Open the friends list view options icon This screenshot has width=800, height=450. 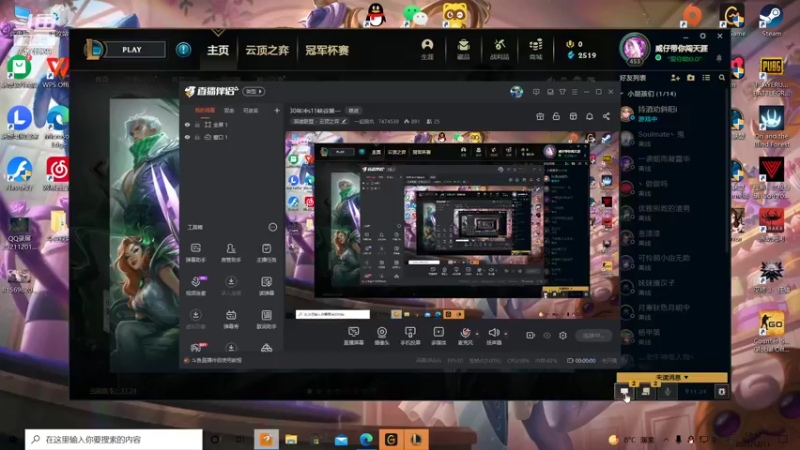click(x=706, y=78)
